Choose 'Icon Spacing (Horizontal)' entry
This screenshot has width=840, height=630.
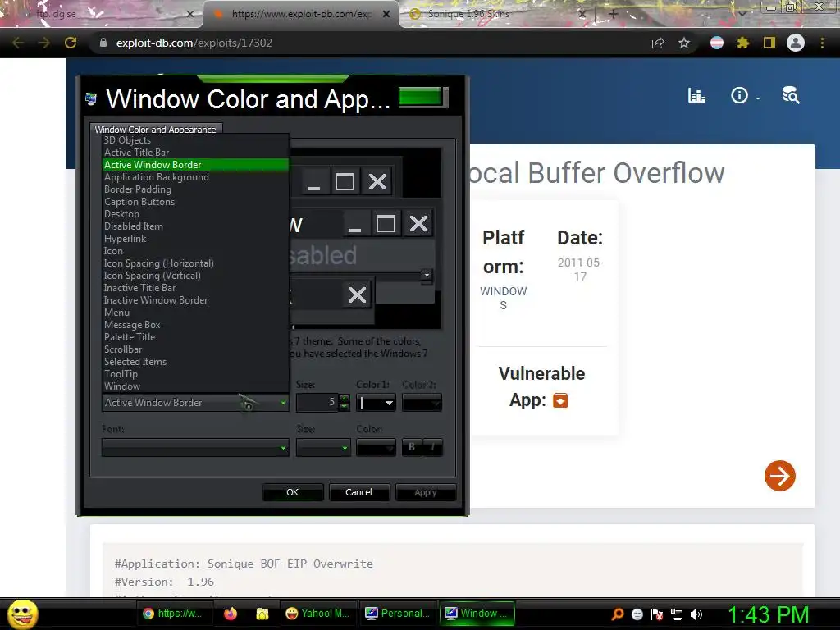coord(195,263)
